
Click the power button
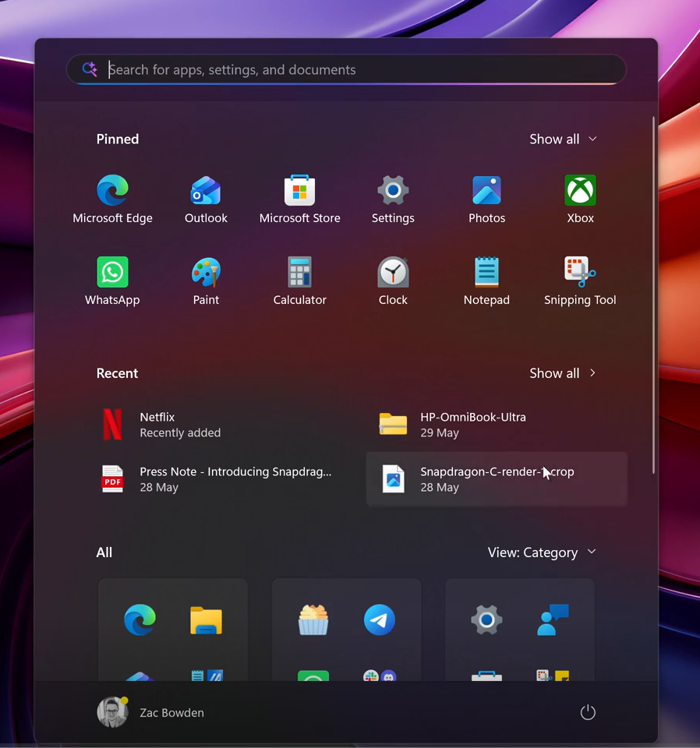click(x=588, y=712)
